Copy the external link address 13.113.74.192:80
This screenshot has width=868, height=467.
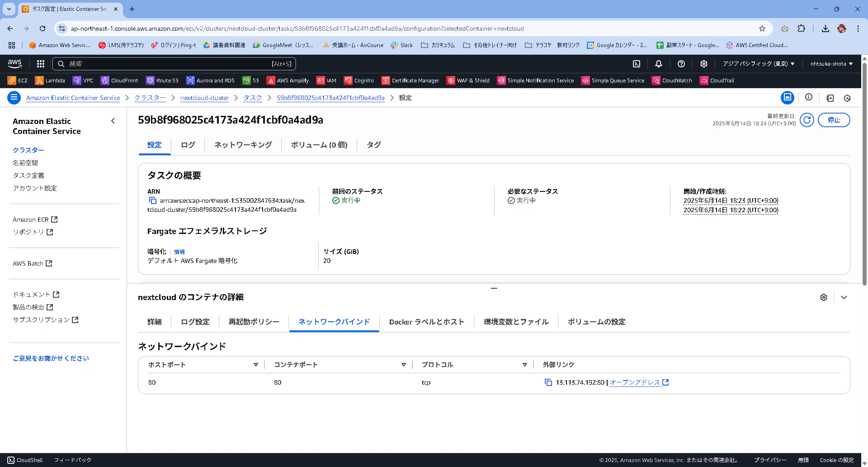coord(548,382)
